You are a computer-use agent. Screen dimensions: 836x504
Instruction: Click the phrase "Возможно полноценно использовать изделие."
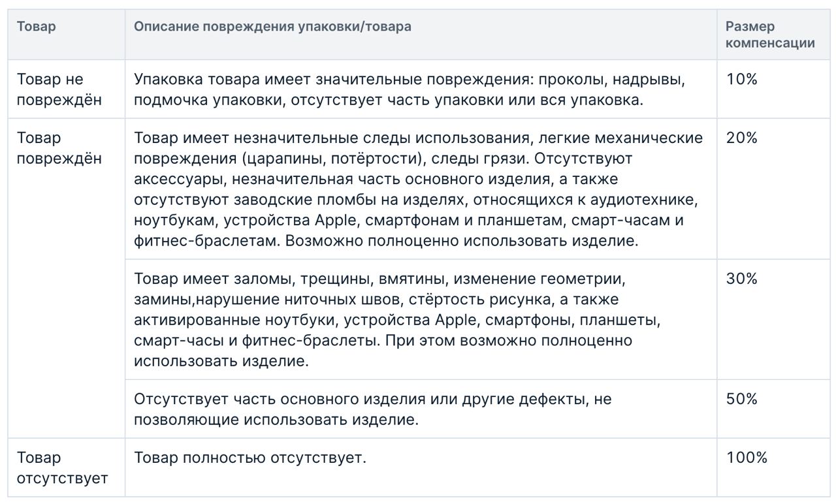461,241
